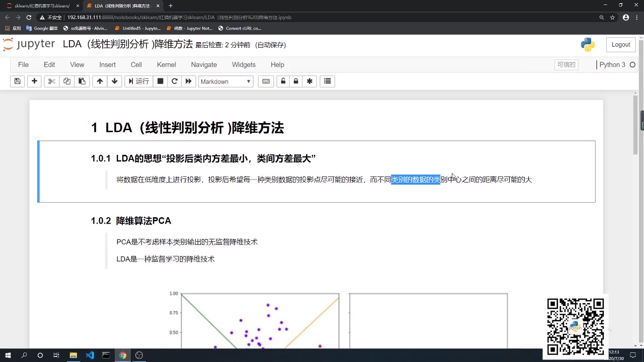Switch to Chrome in the taskbar
The height and width of the screenshot is (362, 644).
tap(123, 355)
